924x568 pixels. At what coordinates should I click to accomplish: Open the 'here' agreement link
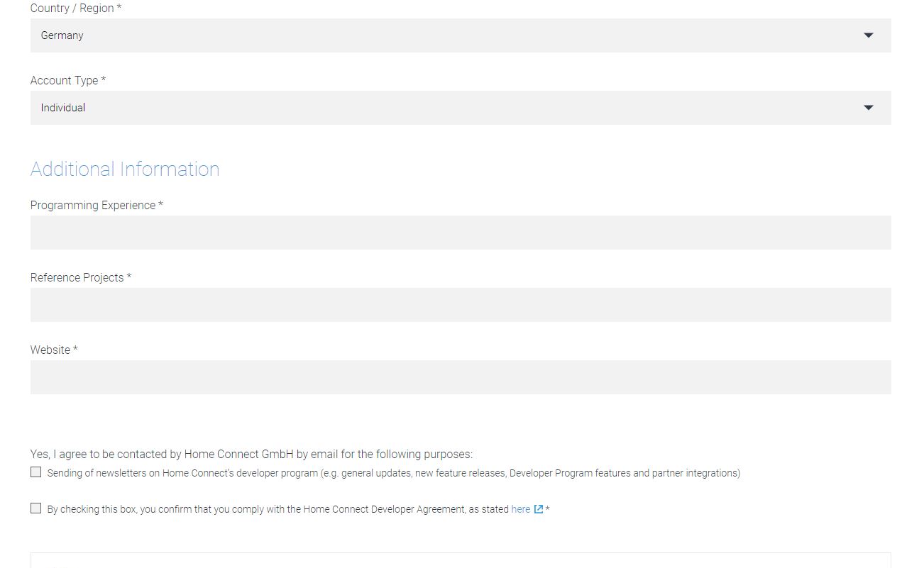pyautogui.click(x=521, y=509)
